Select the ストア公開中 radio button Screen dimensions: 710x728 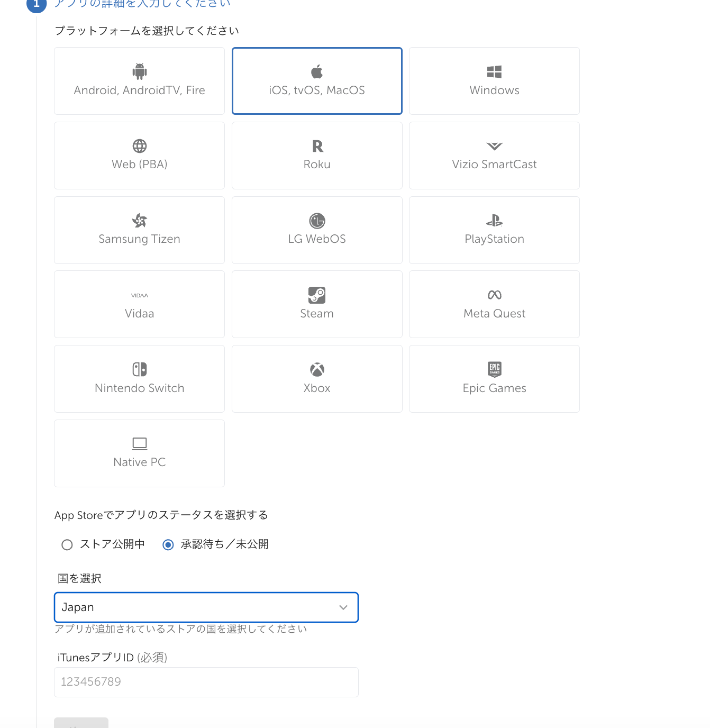coord(67,545)
